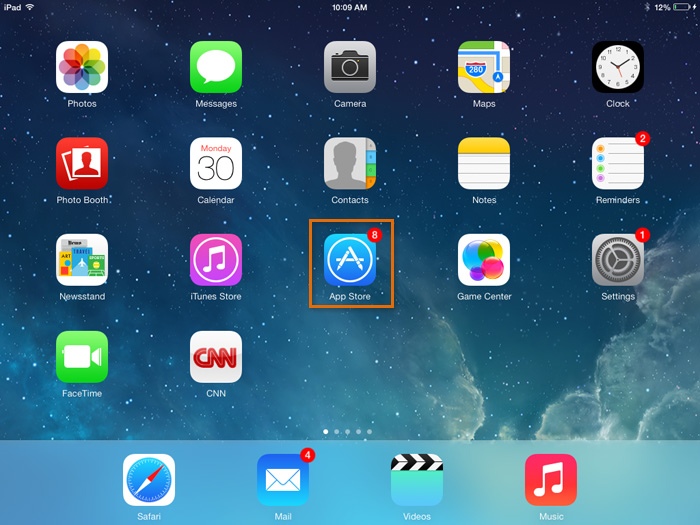Launch Game Center

tap(484, 260)
